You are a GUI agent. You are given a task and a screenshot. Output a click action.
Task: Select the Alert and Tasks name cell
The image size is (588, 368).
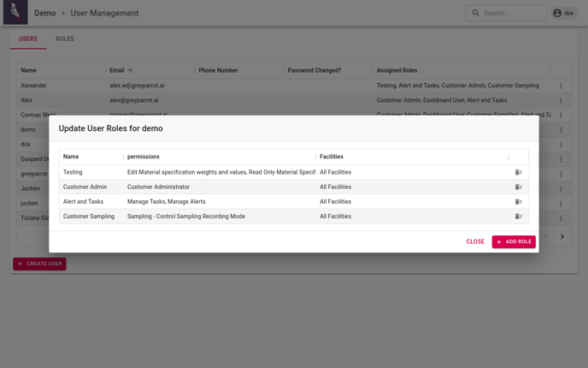coord(83,201)
